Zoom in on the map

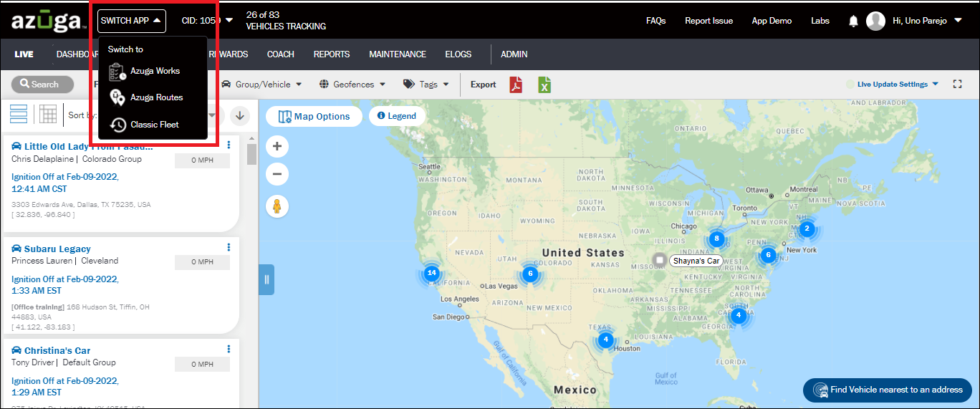[277, 147]
